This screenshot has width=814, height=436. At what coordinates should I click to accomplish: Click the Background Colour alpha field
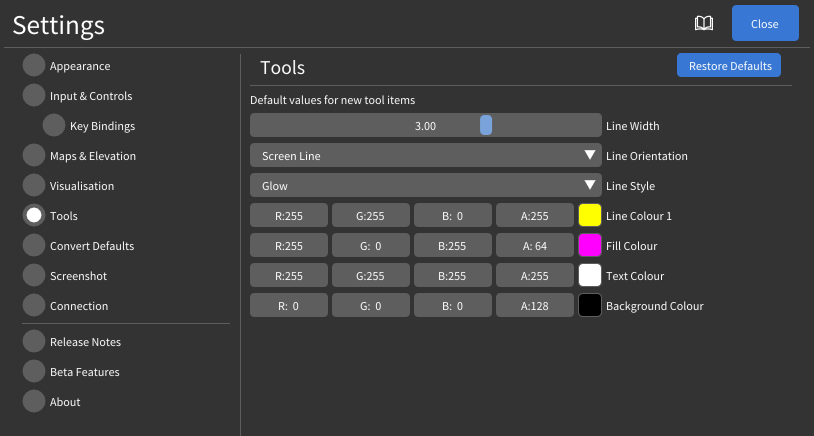click(535, 306)
